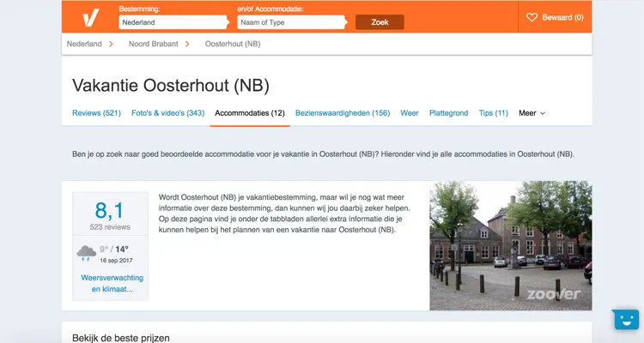Open the Tips (11) tab
644x343 pixels.
493,113
